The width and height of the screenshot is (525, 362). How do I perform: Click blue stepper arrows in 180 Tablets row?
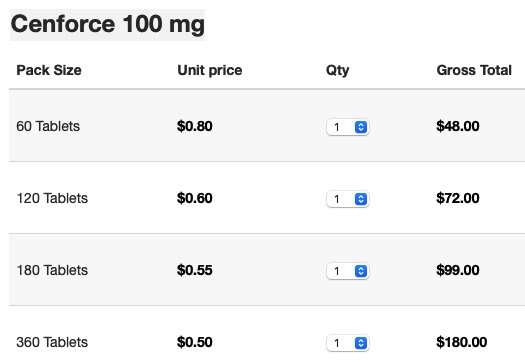point(361,271)
